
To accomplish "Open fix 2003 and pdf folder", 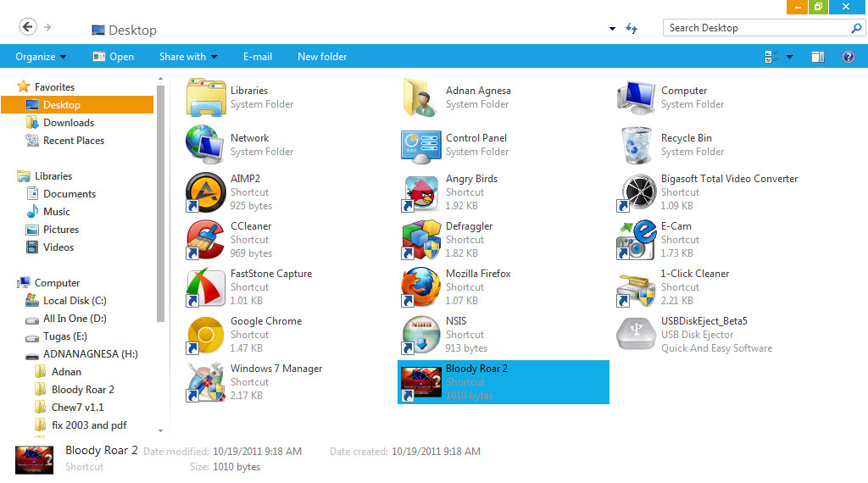I will coord(81,425).
